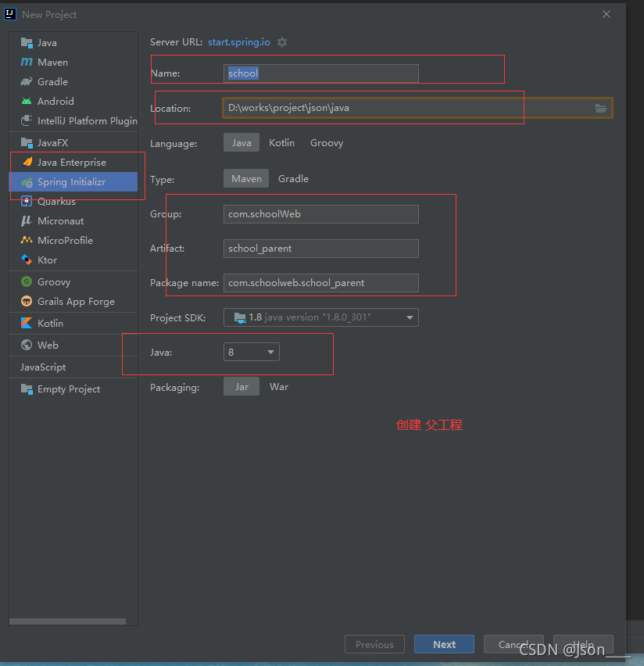Select Micronaut generator entry
644x666 pixels.
pos(73,221)
